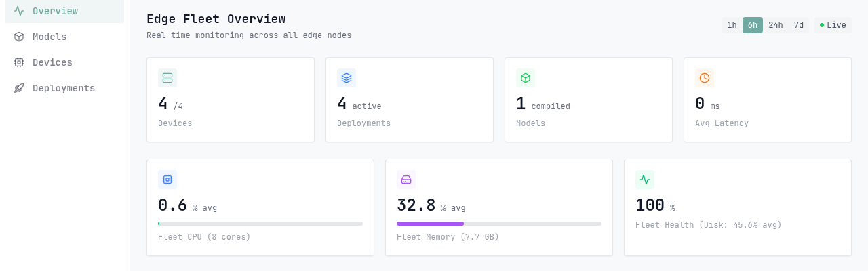Click the 'Models' label on stat card

pyautogui.click(x=530, y=123)
